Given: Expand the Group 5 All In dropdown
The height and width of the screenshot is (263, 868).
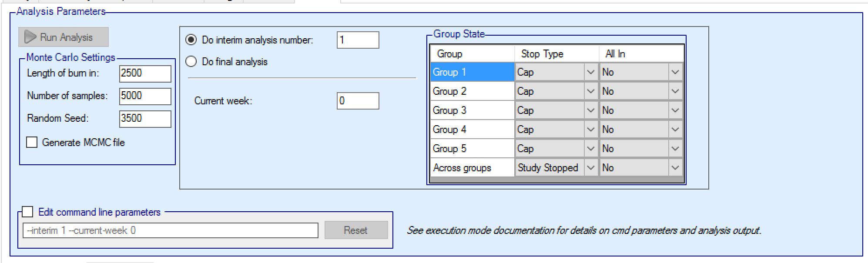Looking at the screenshot, I should click(x=675, y=149).
